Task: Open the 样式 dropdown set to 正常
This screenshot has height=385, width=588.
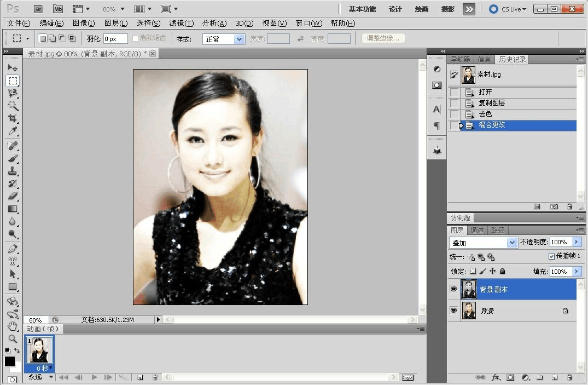Action: [x=224, y=39]
